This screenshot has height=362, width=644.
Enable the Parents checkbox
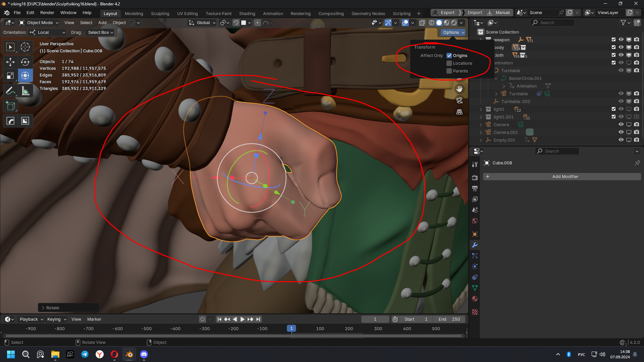point(449,71)
